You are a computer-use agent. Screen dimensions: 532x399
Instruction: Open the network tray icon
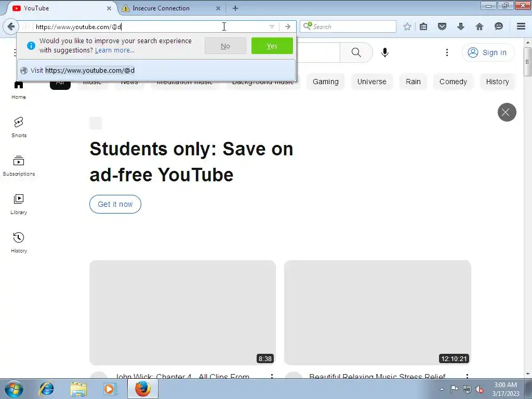467,389
